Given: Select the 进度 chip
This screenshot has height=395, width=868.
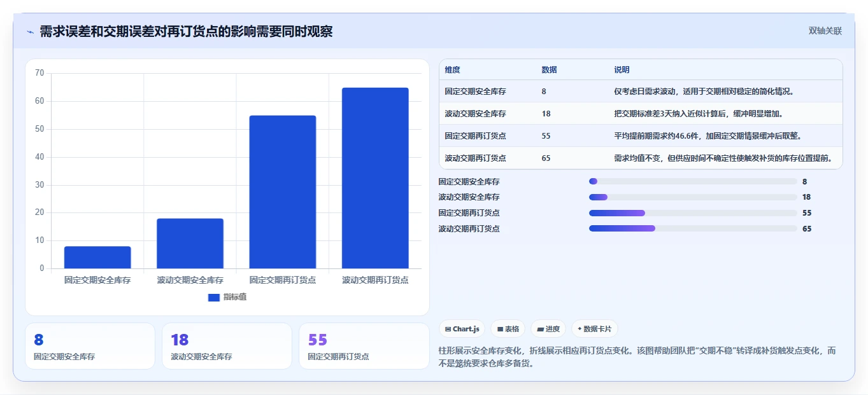Looking at the screenshot, I should pyautogui.click(x=548, y=329).
